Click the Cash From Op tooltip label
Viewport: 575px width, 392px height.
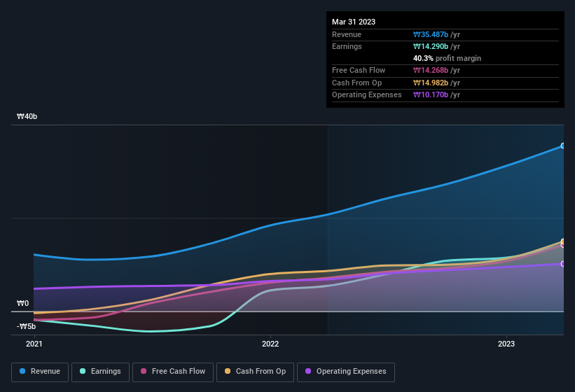[356, 83]
